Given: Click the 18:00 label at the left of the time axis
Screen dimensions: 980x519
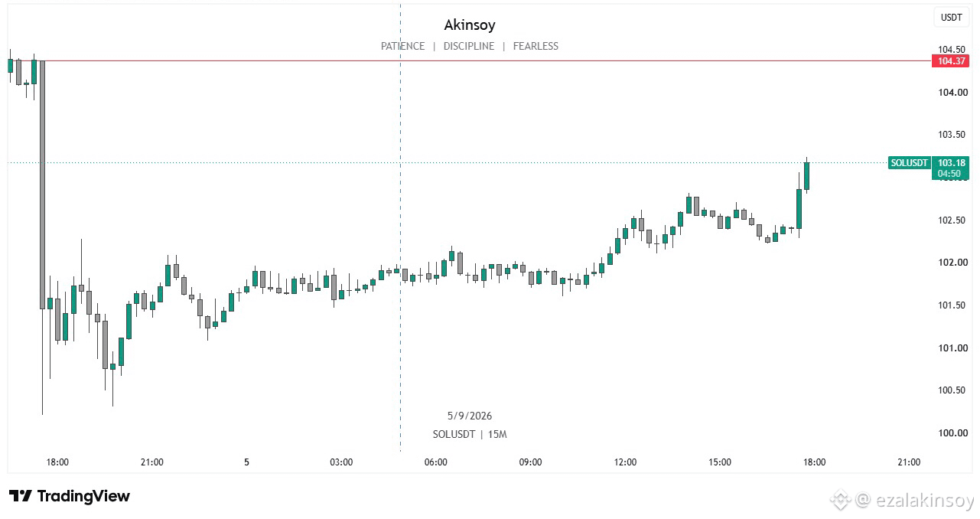Looking at the screenshot, I should pos(57,462).
